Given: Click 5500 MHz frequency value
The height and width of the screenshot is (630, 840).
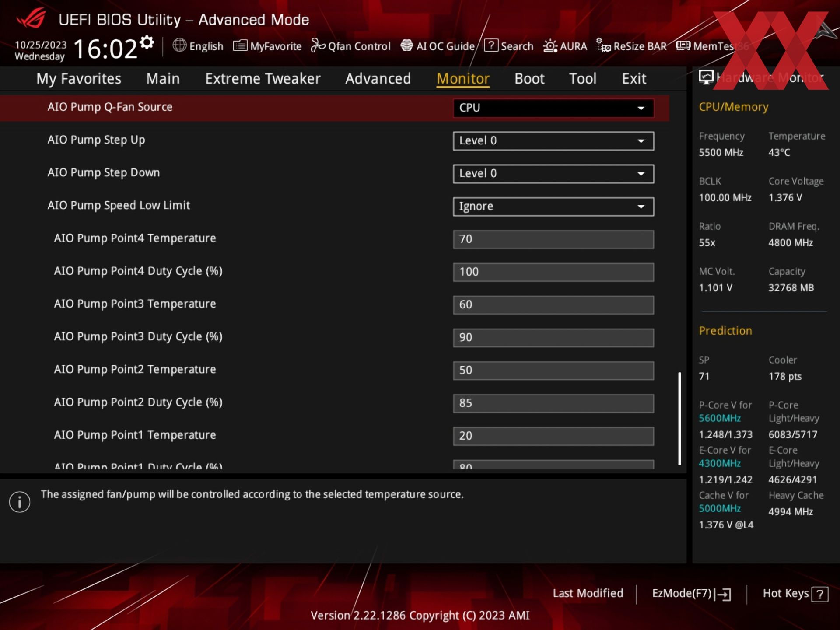Looking at the screenshot, I should (721, 152).
